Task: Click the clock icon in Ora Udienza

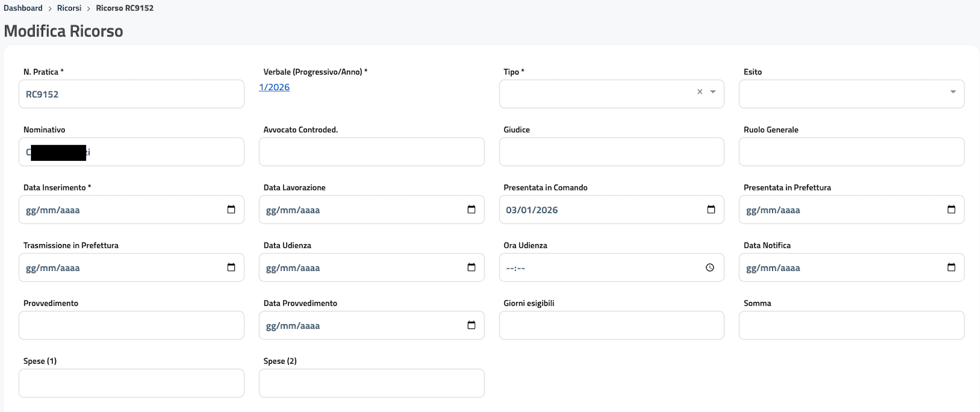Action: (710, 268)
